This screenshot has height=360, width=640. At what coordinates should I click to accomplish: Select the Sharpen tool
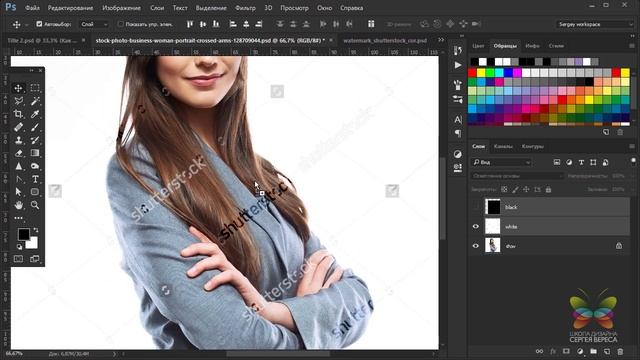[18, 166]
